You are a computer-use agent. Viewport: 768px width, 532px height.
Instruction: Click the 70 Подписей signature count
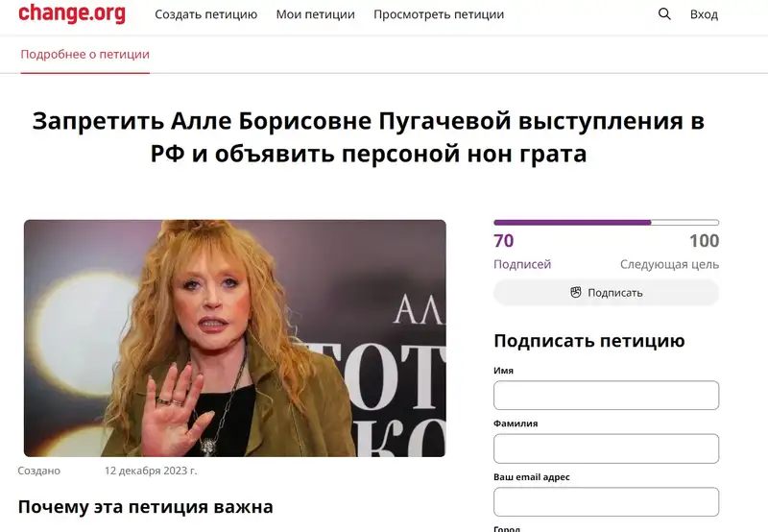(522, 252)
